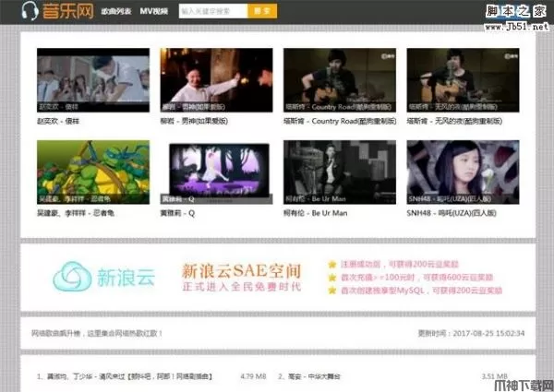
Task: Click the first star promo line, 200云豆奖励
Action: tap(400, 265)
